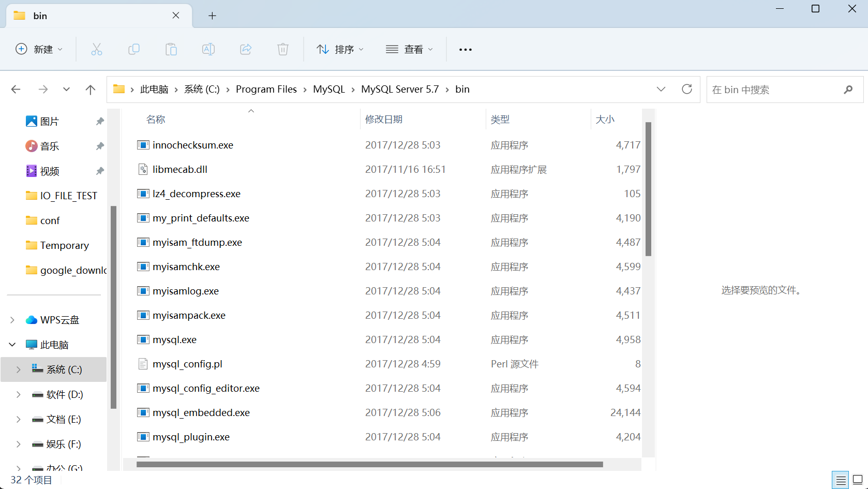Open the 新建 new item menu
This screenshot has height=489, width=868.
[x=39, y=49]
